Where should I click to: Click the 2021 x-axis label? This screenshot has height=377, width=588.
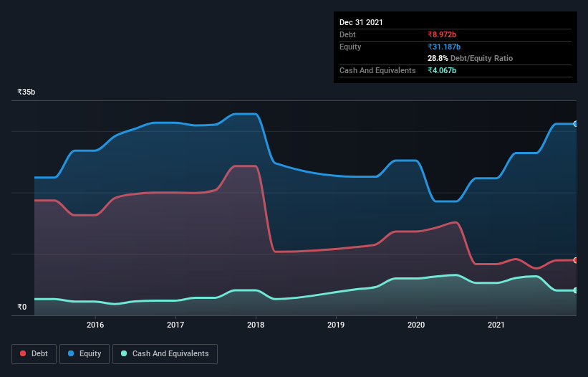(496, 325)
